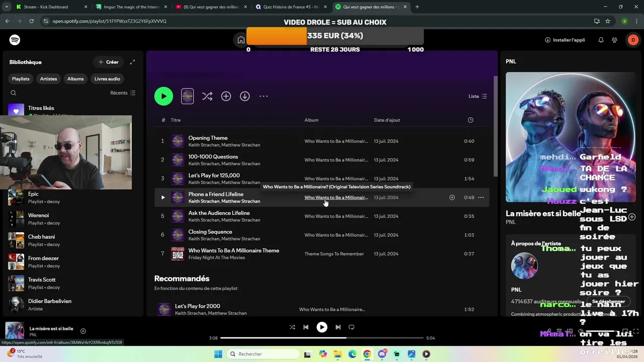
Task: Click La misère est si belle title in bottom player bar
Action: [51, 328]
